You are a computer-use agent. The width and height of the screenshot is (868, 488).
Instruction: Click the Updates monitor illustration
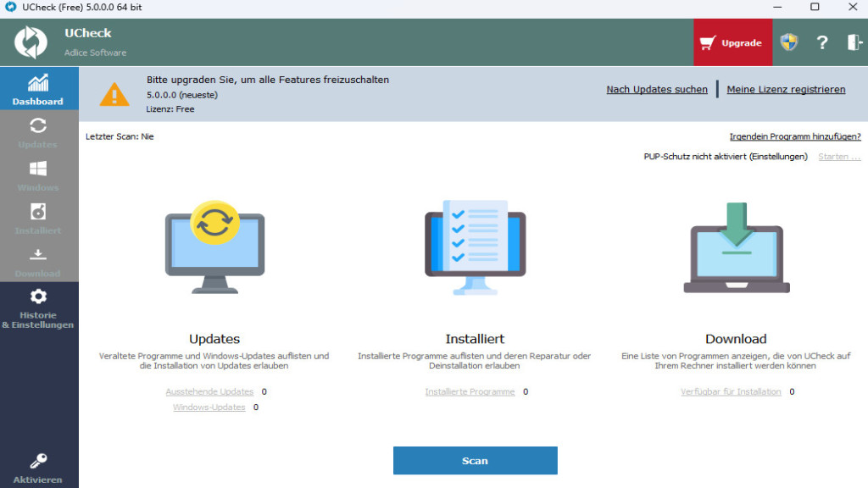pyautogui.click(x=214, y=247)
